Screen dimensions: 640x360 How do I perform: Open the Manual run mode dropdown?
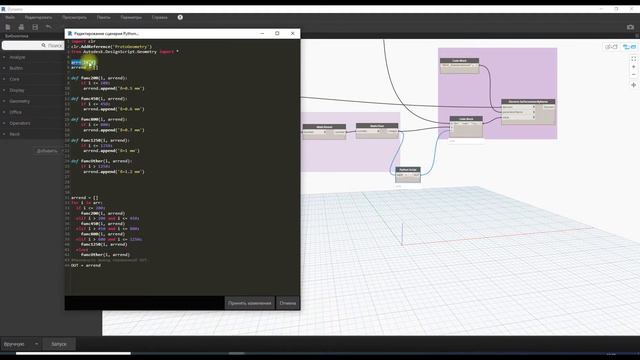point(20,344)
